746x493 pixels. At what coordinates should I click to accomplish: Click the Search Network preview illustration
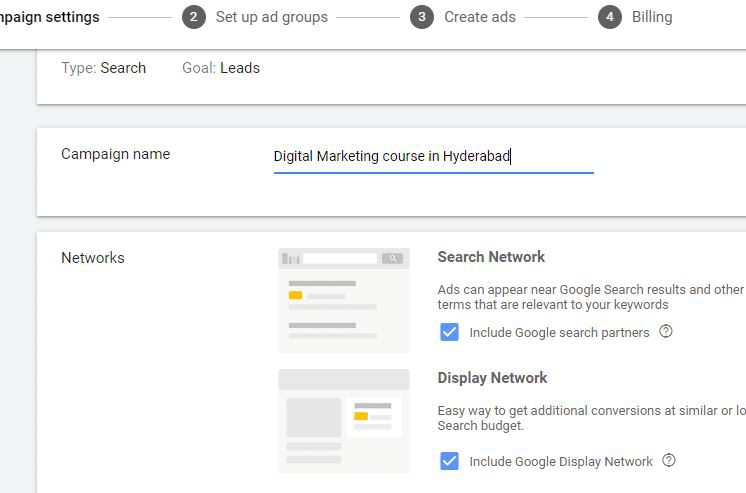pyautogui.click(x=343, y=300)
